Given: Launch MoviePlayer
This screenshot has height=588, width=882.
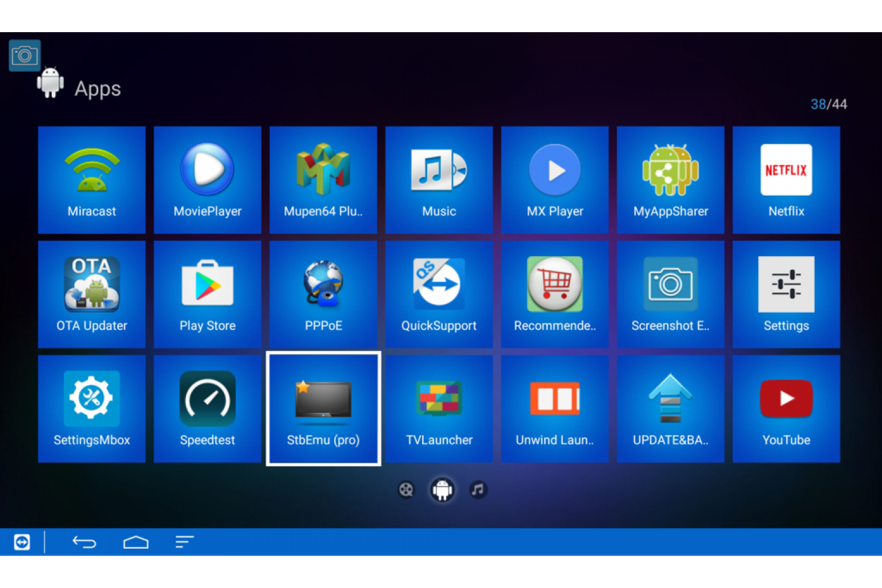Looking at the screenshot, I should (207, 180).
